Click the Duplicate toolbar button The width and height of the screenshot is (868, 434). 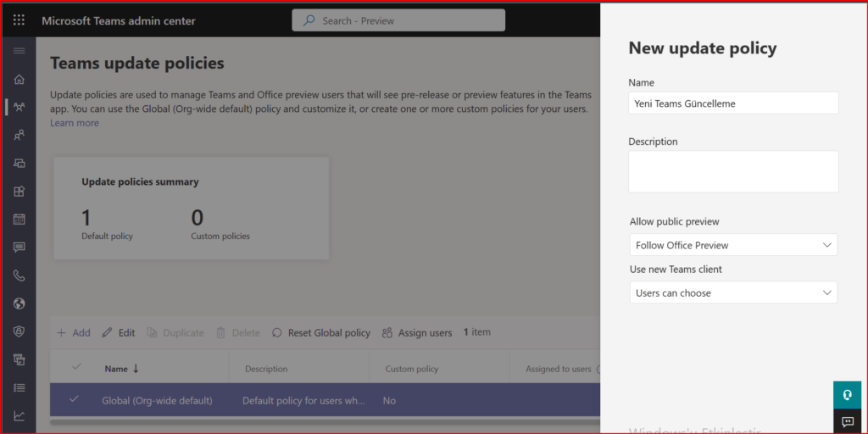(x=175, y=332)
